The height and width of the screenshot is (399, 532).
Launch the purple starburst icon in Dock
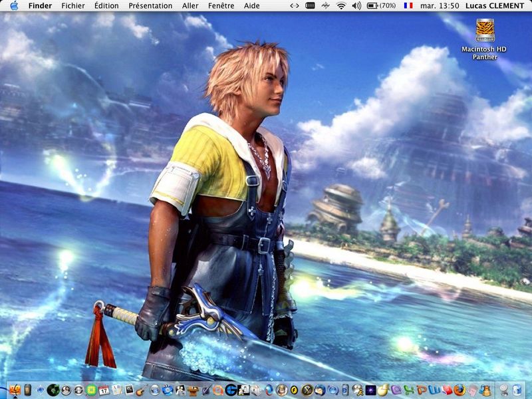(370, 390)
